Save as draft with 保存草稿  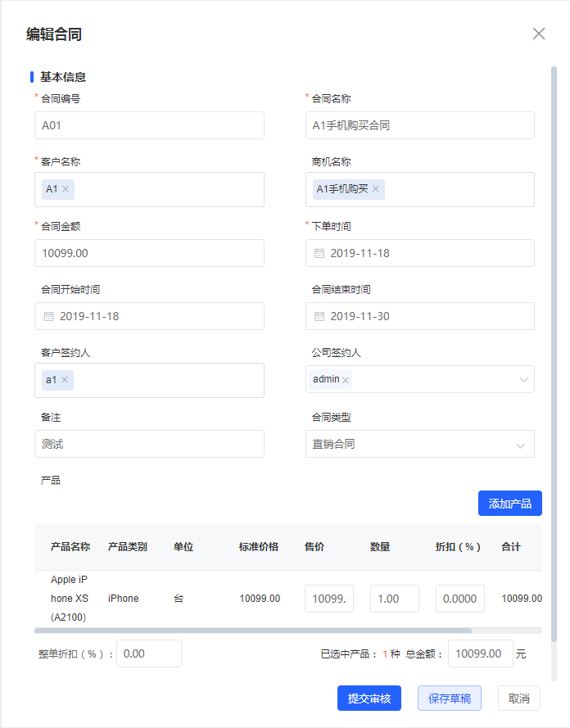[x=449, y=699]
